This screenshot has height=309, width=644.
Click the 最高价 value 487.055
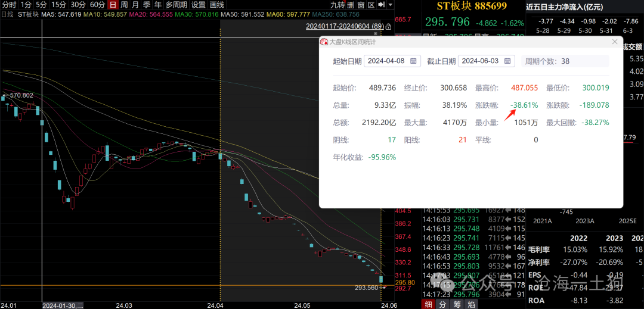tap(525, 88)
